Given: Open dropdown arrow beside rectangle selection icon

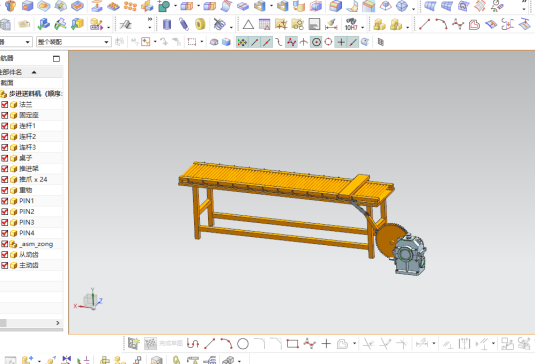Looking at the screenshot, I should 202,42.
